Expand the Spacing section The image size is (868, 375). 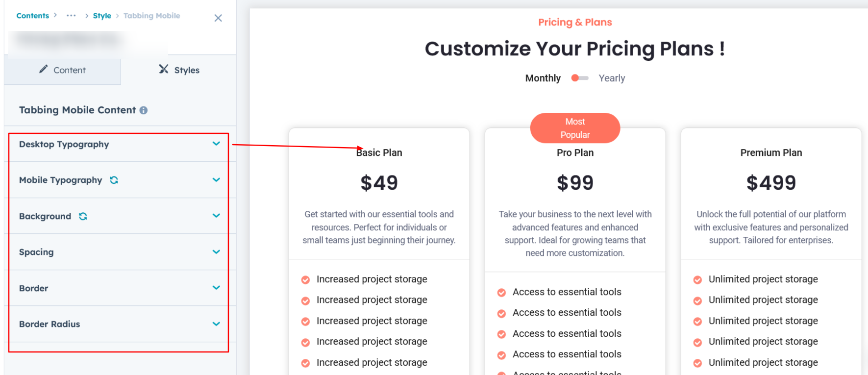point(216,252)
